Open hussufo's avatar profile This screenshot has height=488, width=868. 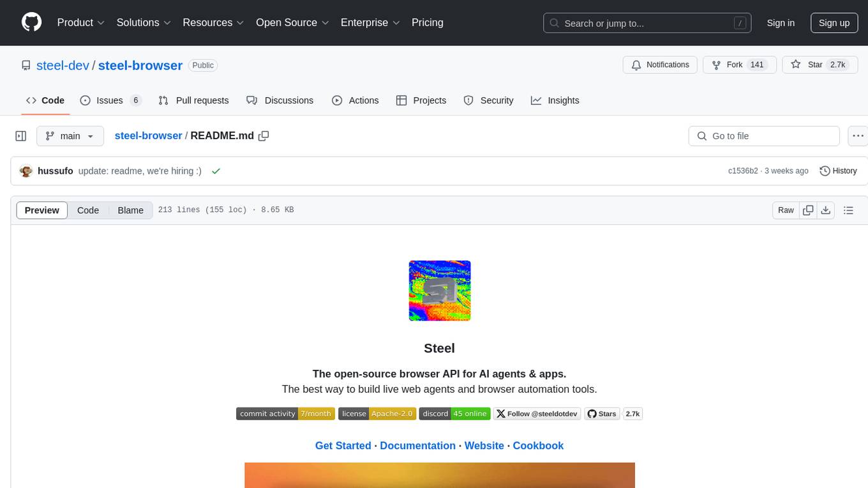click(26, 171)
